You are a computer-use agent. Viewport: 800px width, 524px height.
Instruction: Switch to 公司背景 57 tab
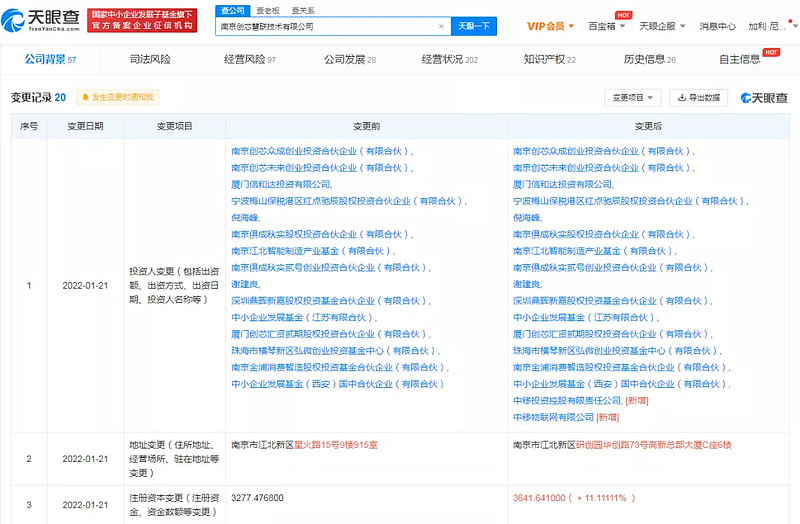pyautogui.click(x=50, y=59)
